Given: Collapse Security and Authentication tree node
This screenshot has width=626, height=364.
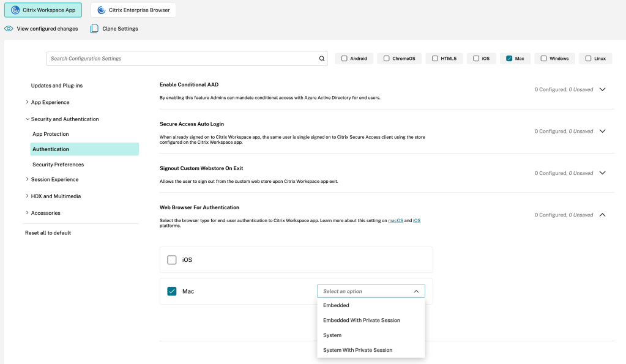Looking at the screenshot, I should click(x=27, y=119).
